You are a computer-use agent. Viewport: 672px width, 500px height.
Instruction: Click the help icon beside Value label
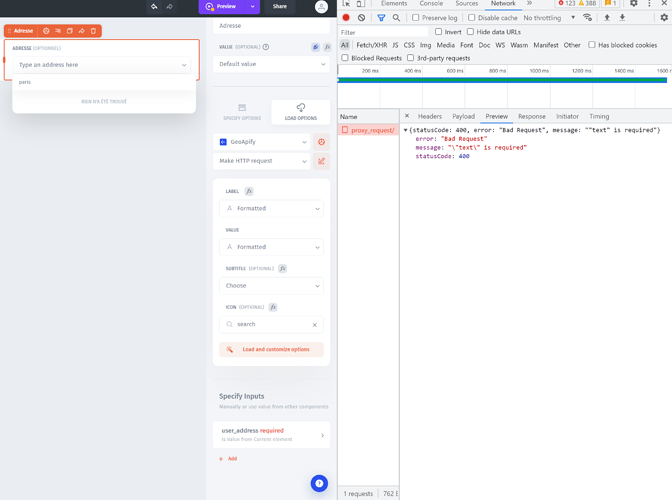pyautogui.click(x=266, y=47)
